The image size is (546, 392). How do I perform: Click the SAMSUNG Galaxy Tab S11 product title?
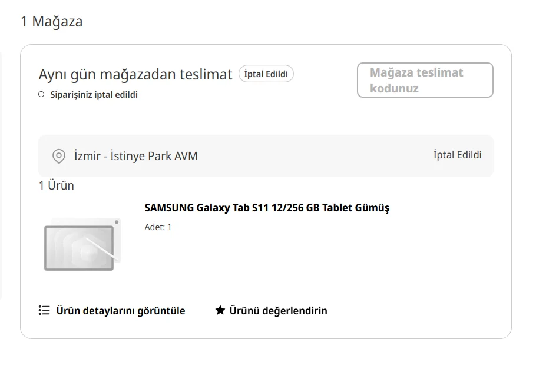pos(267,208)
